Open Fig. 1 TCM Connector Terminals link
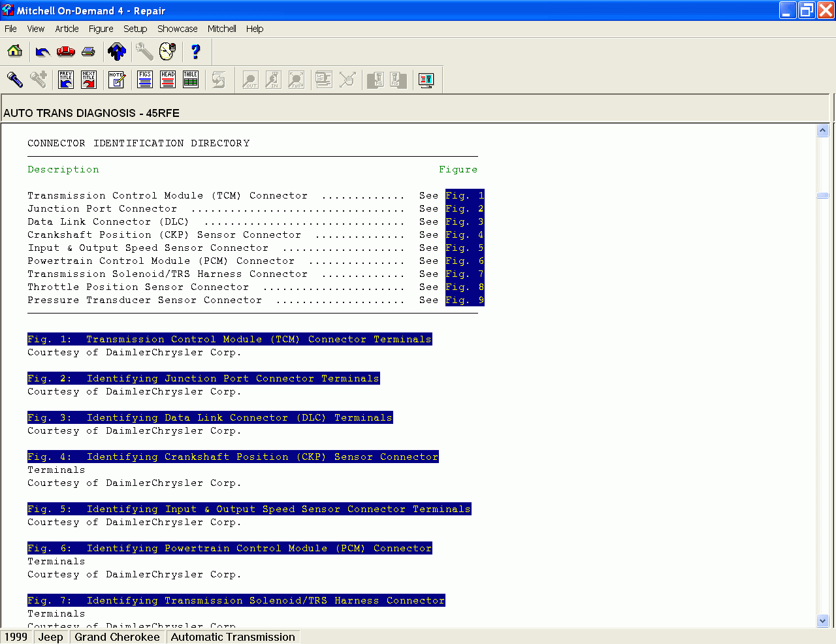The height and width of the screenshot is (644, 836). (230, 339)
